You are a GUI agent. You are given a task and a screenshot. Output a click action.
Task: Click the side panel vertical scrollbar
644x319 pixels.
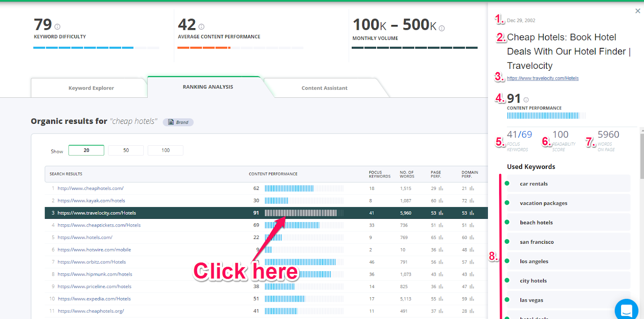point(642,156)
